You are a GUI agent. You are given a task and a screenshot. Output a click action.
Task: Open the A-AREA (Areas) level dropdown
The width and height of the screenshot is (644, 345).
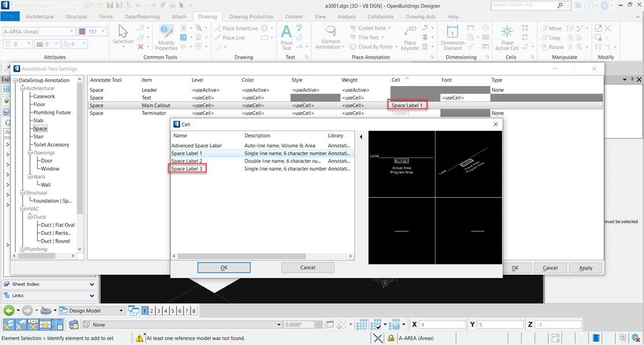(72, 31)
